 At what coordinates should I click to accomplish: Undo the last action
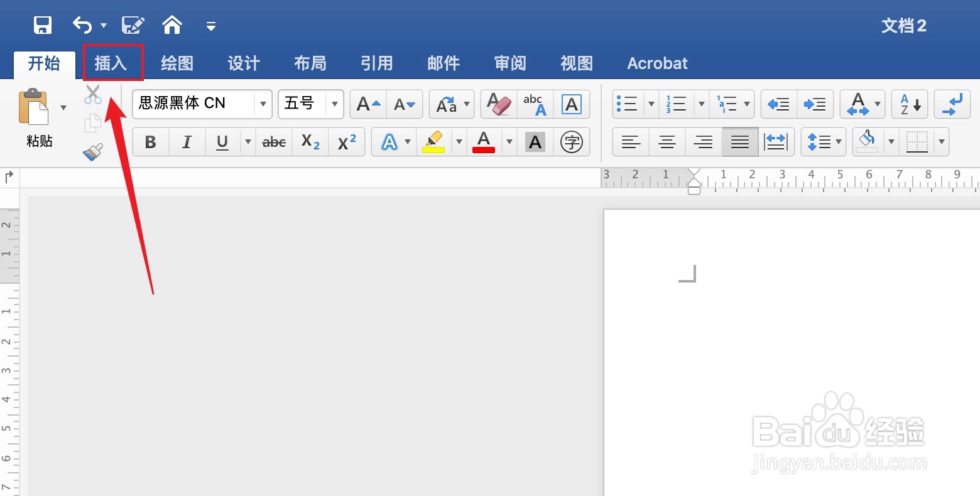click(x=82, y=25)
